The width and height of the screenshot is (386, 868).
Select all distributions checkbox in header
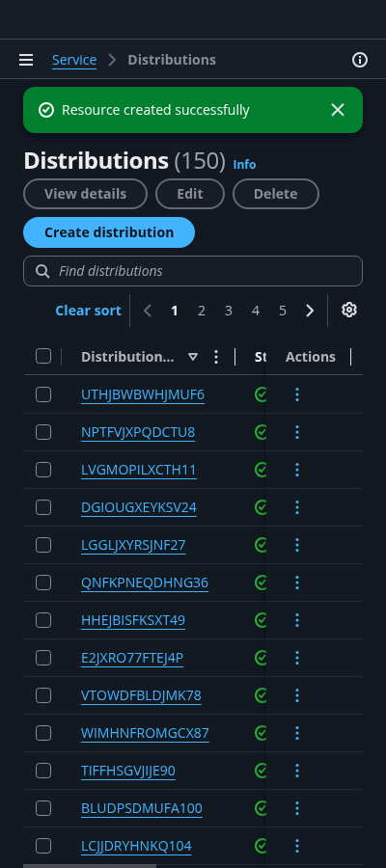pyautogui.click(x=43, y=356)
